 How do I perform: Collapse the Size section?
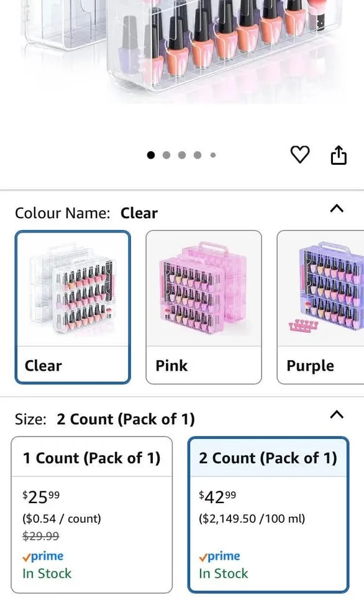(336, 415)
